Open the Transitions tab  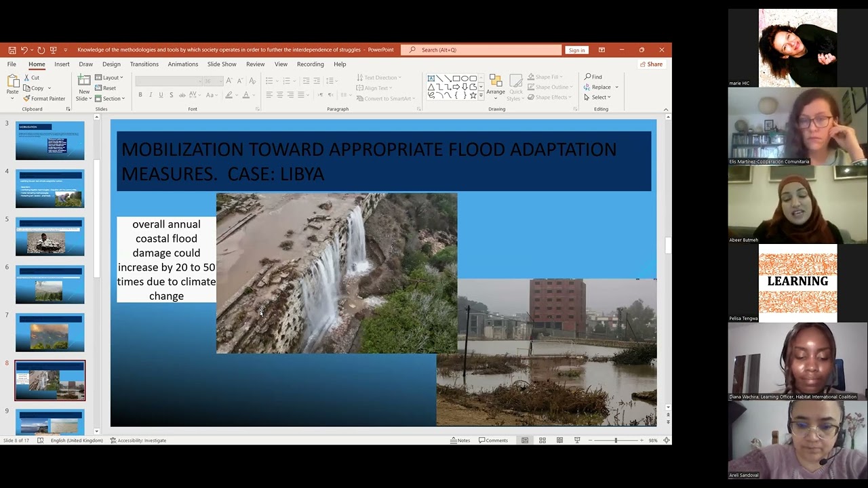(144, 64)
